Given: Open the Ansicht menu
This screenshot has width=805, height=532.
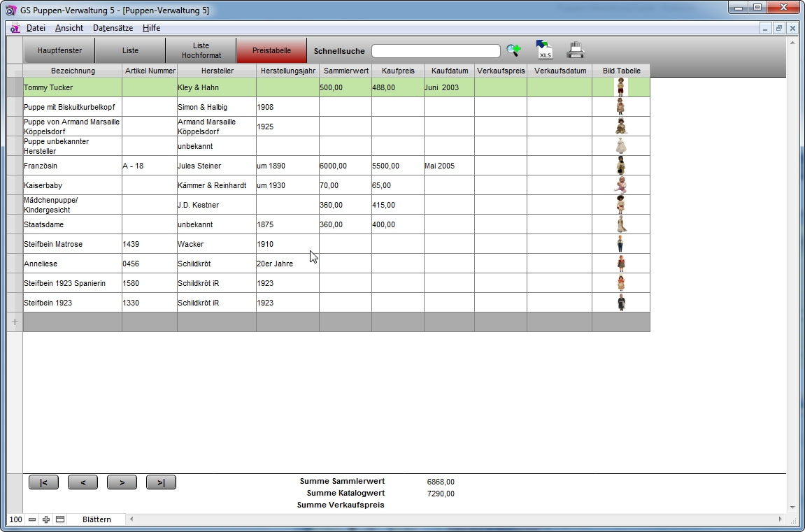Looking at the screenshot, I should (x=69, y=28).
